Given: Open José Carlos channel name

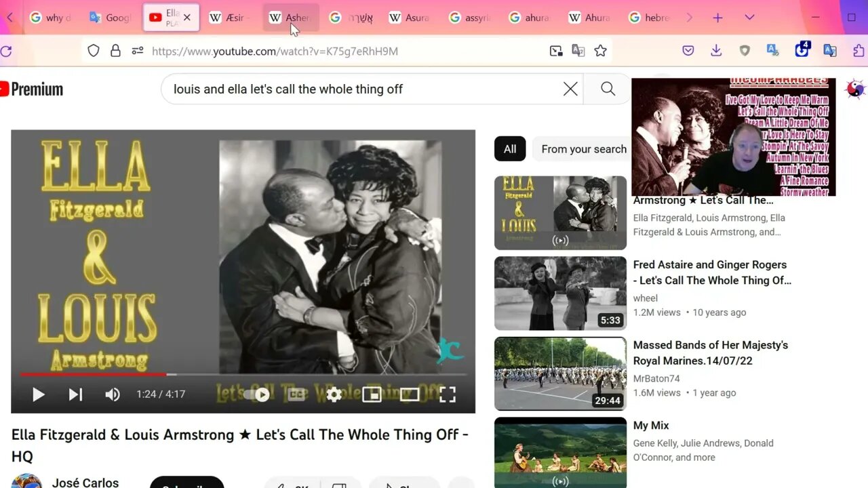Looking at the screenshot, I should 85,483.
